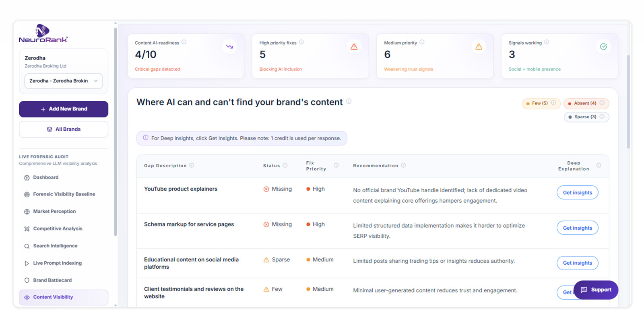Image resolution: width=644 pixels, height=327 pixels.
Task: Click Medium priority in Client testimonials row
Action: click(x=320, y=289)
